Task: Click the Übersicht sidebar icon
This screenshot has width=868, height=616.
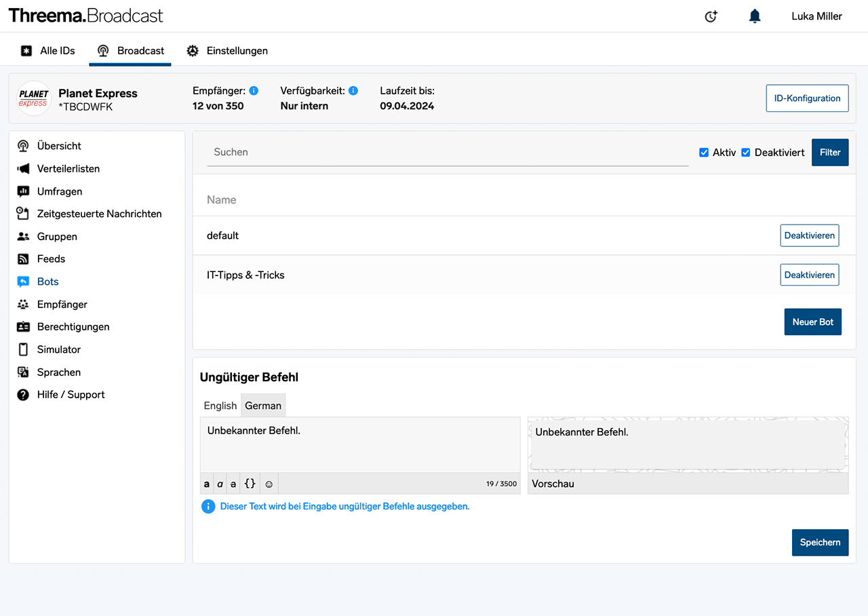Action: pyautogui.click(x=23, y=146)
